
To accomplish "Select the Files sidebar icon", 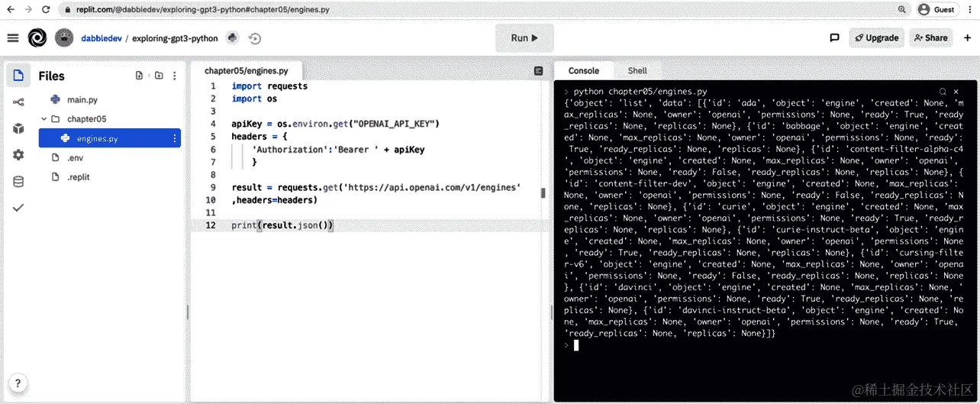I will tap(18, 76).
